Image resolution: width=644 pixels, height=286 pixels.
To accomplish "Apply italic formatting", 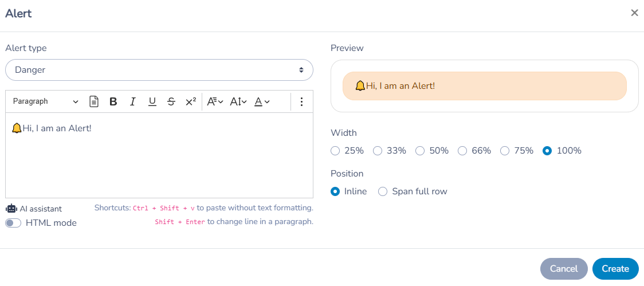I will tap(132, 101).
